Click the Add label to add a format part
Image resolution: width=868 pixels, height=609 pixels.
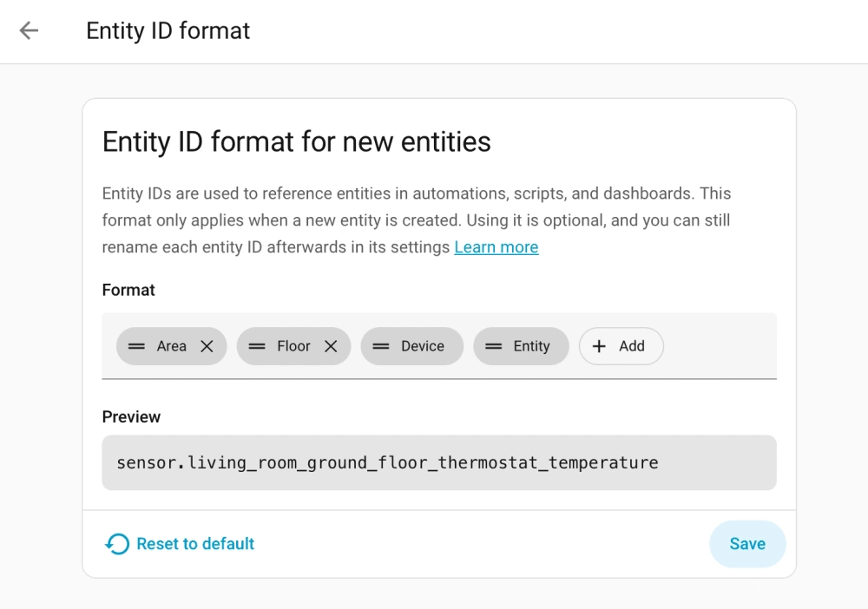pyautogui.click(x=632, y=346)
